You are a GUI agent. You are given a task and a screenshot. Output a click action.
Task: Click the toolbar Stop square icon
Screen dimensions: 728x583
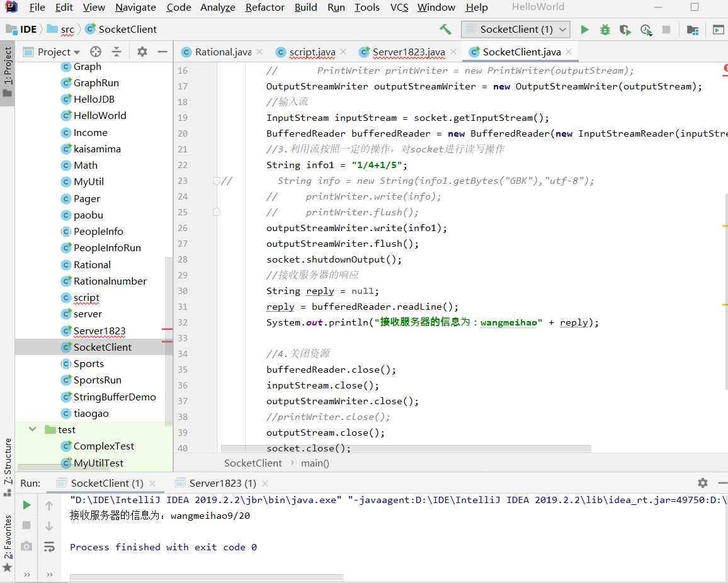click(x=666, y=30)
